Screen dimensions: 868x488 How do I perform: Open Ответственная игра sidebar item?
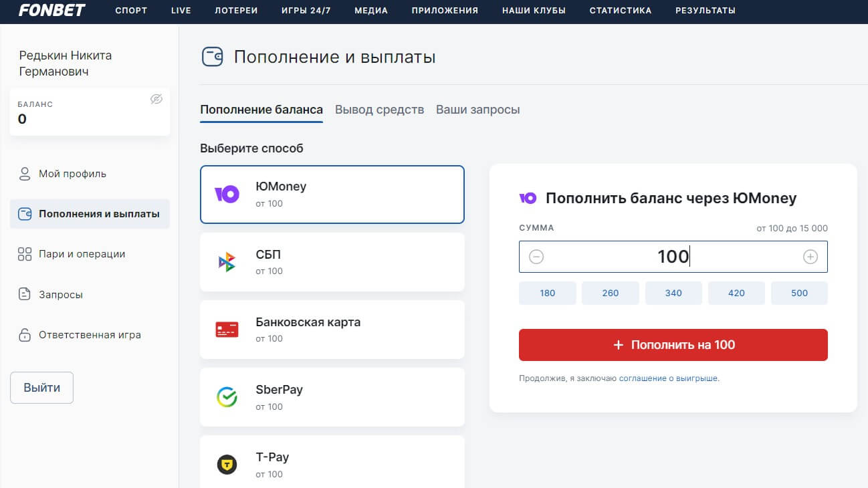90,335
